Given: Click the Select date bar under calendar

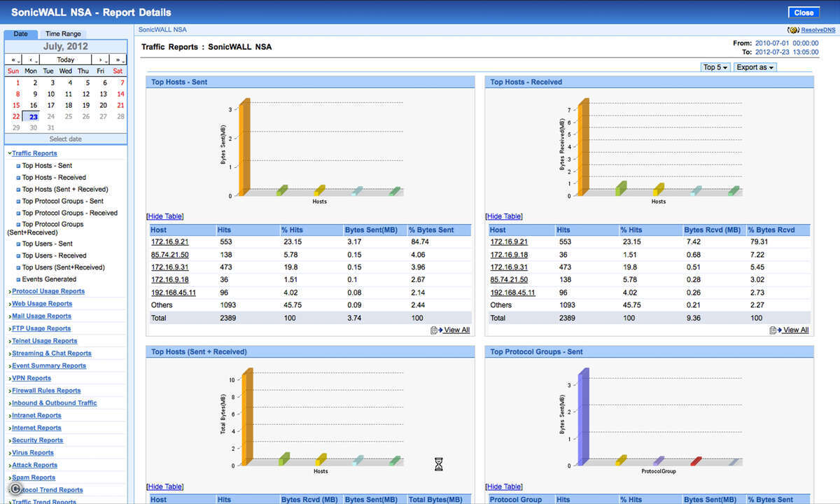Looking at the screenshot, I should 66,139.
